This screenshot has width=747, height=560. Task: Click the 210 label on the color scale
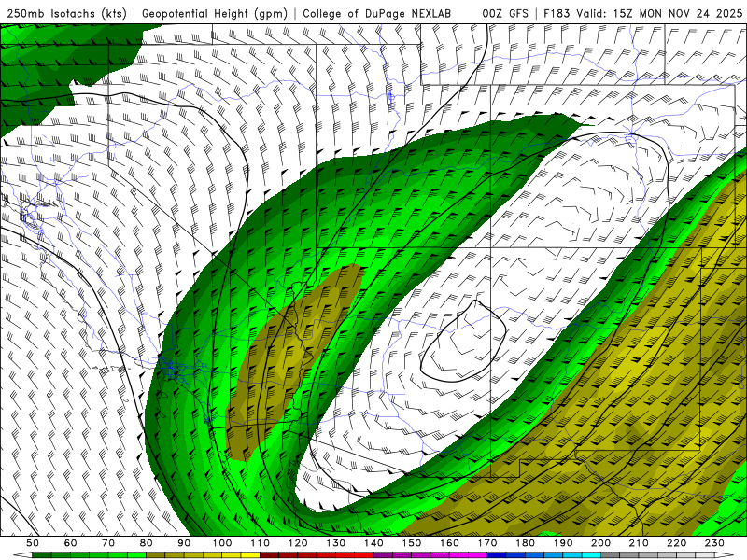[639, 543]
